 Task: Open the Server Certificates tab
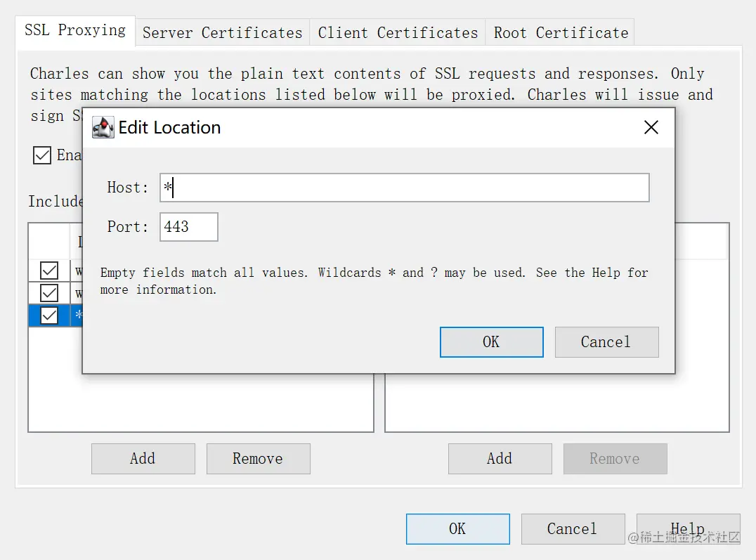(222, 32)
